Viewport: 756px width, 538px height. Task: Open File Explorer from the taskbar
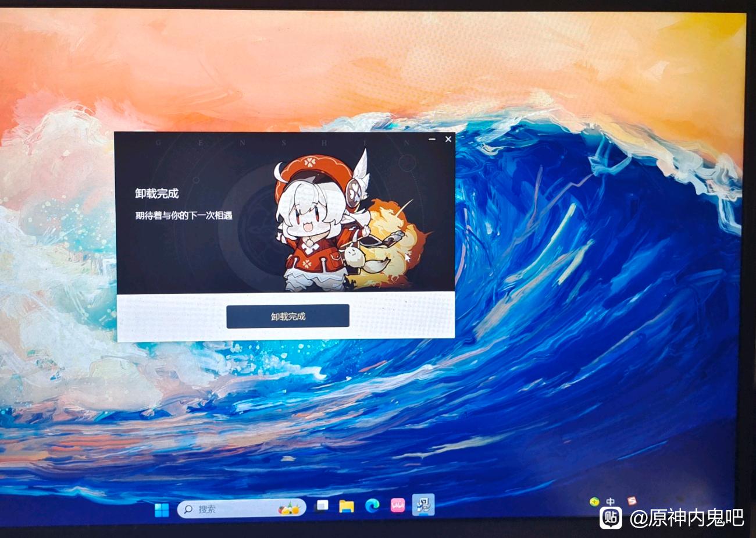(347, 506)
